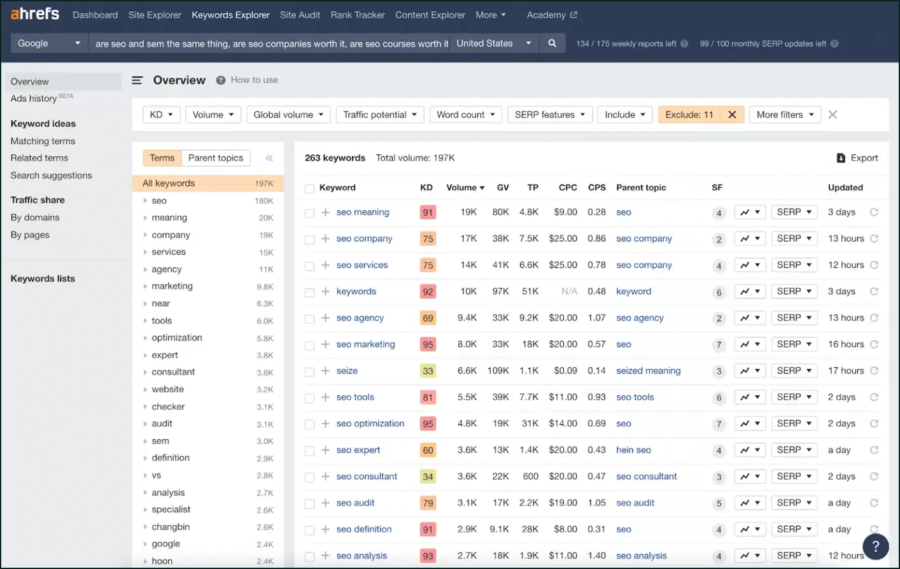Refresh seo services row data

point(874,265)
